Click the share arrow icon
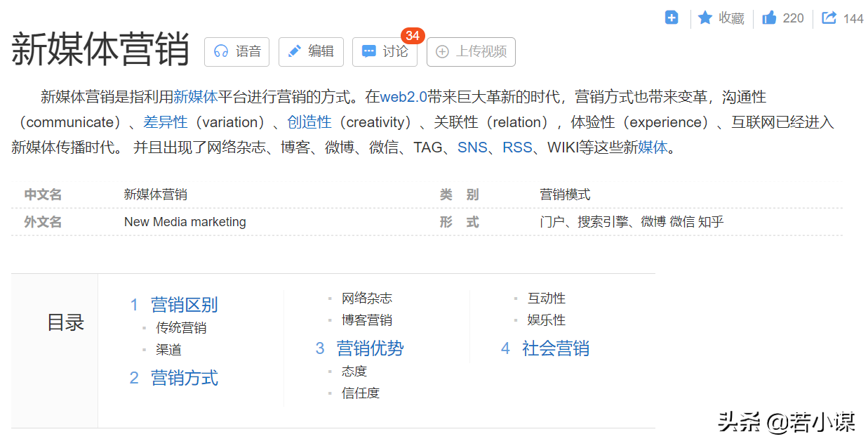The width and height of the screenshot is (868, 446). pos(829,18)
